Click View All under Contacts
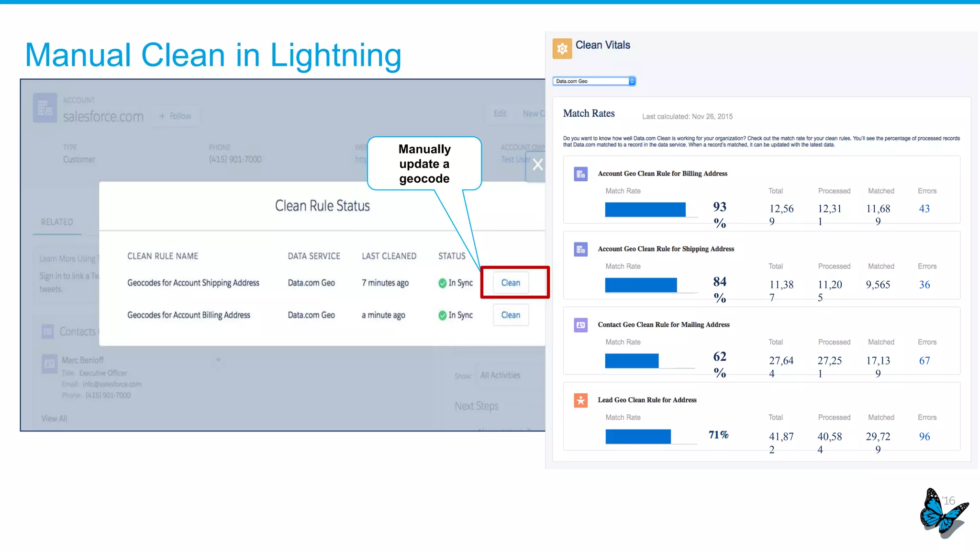Screen dimensions: 980x551 [x=54, y=418]
